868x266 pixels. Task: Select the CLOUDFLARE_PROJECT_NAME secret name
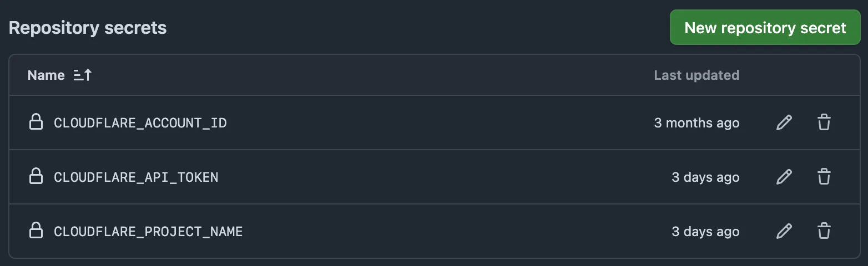pos(148,231)
